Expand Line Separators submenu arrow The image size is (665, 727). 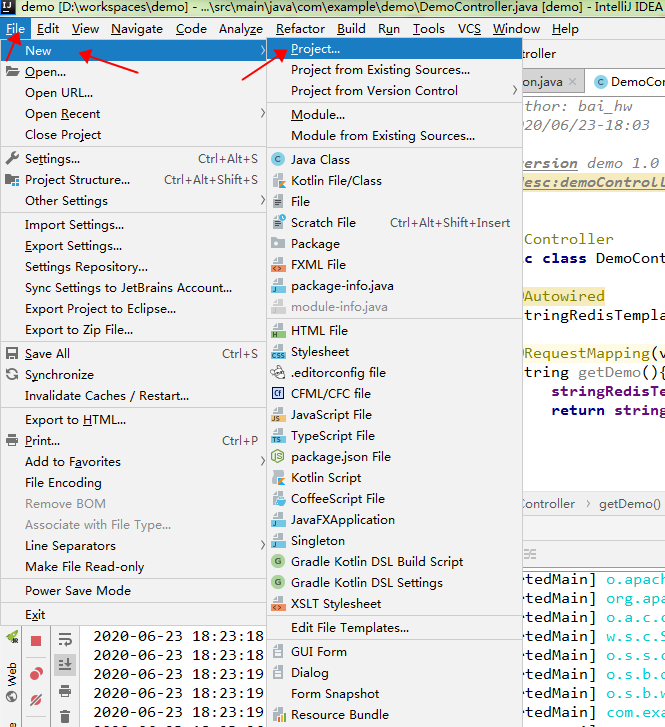click(x=263, y=545)
